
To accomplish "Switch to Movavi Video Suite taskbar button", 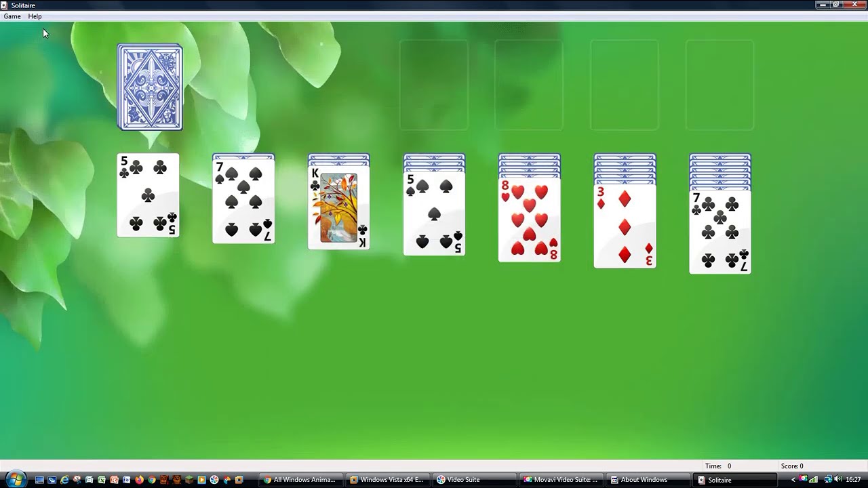I will 561,480.
